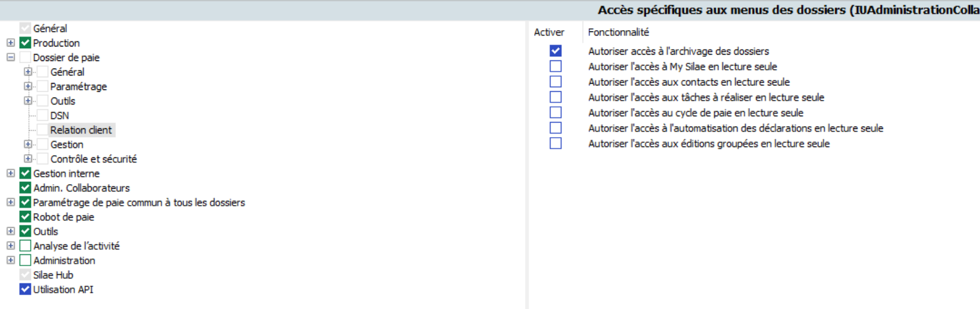Toggle the Gestion interne checkbox
This screenshot has width=980, height=309.
click(x=25, y=173)
